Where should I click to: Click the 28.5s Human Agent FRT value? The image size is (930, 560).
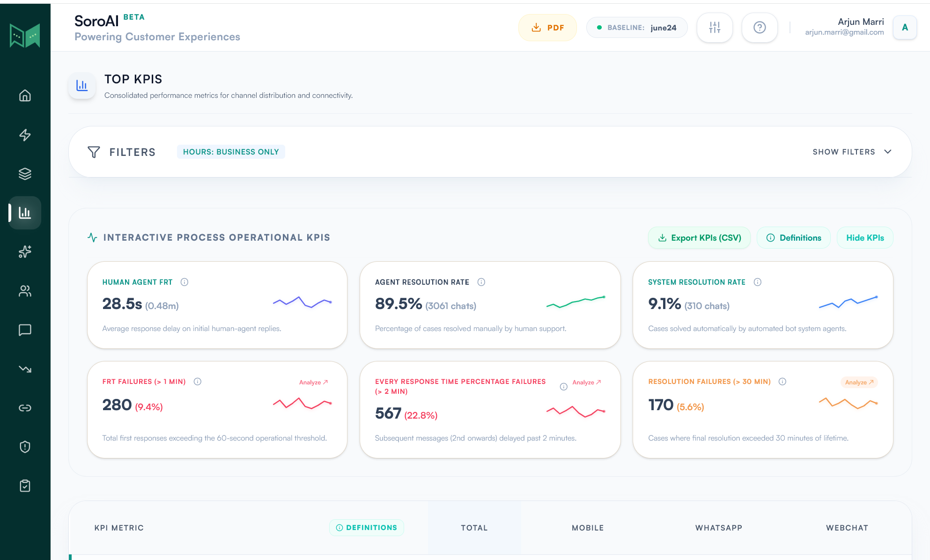[122, 304]
